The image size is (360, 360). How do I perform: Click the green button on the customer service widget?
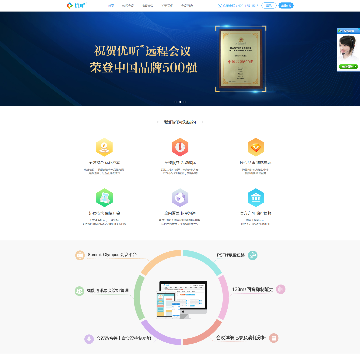(348, 66)
